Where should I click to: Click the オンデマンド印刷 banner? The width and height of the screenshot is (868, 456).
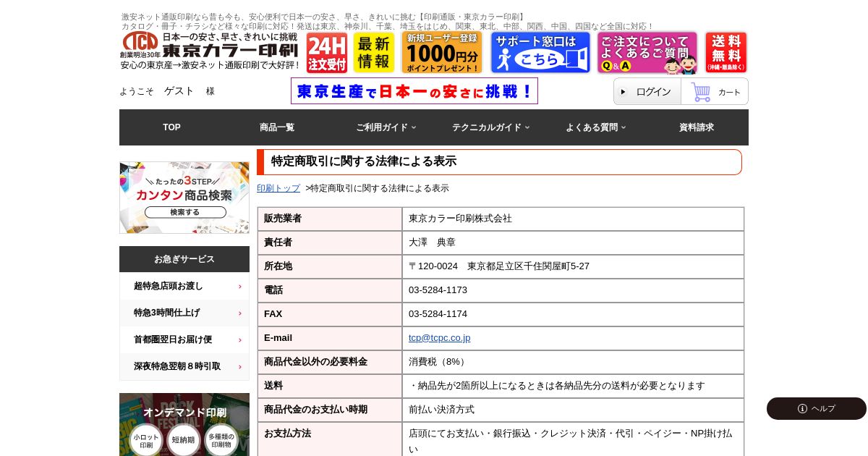click(184, 424)
